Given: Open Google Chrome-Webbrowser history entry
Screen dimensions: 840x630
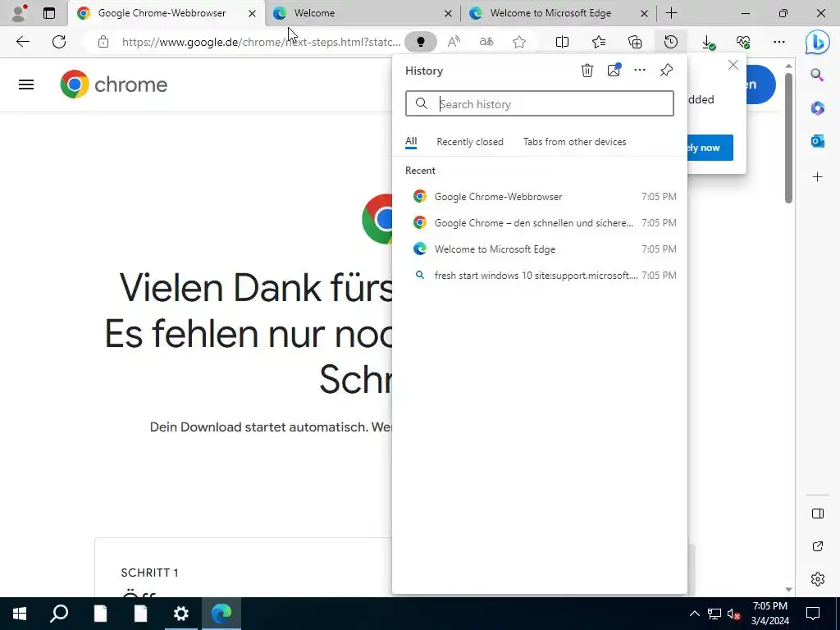Looking at the screenshot, I should (540, 197).
